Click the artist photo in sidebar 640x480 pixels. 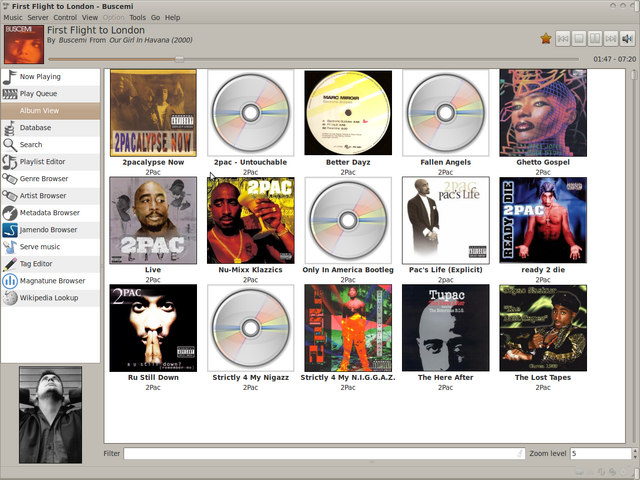click(x=50, y=415)
